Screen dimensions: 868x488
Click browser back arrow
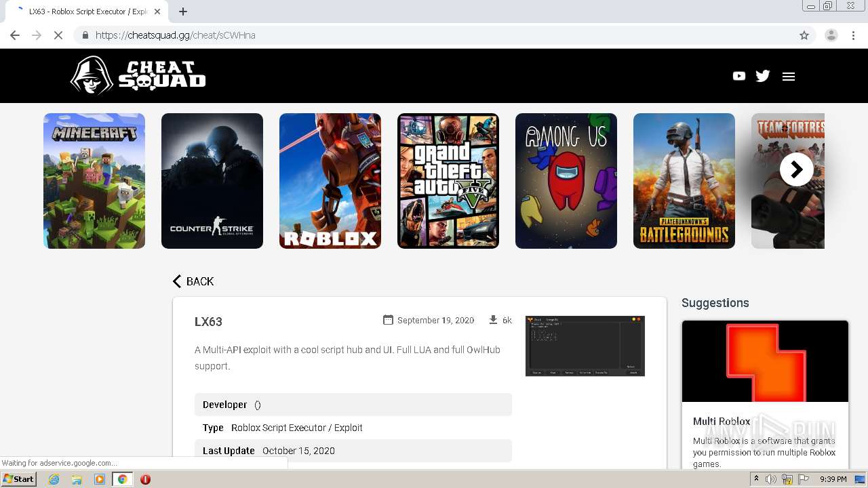(15, 35)
